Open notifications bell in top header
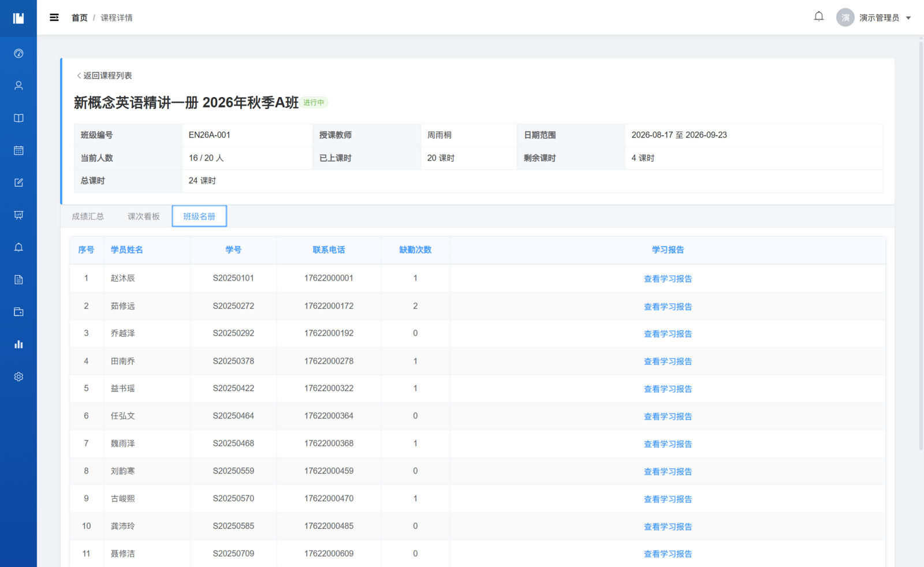The image size is (924, 567). point(819,17)
